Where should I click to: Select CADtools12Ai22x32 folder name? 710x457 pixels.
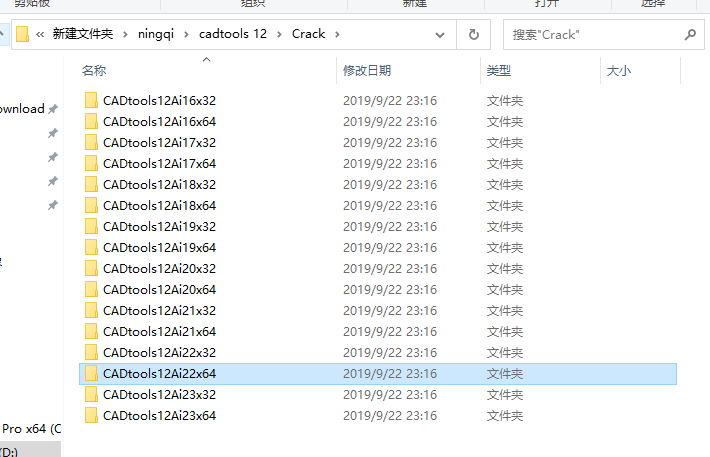click(159, 353)
